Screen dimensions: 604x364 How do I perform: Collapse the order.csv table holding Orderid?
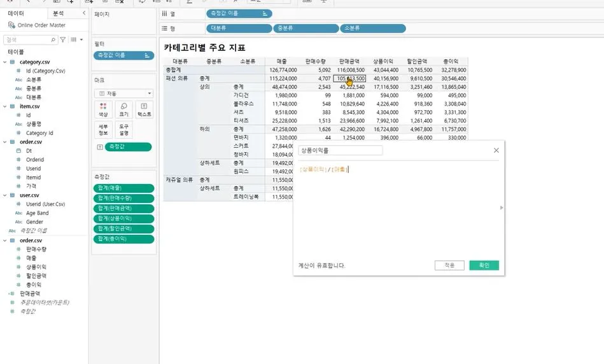(x=5, y=142)
